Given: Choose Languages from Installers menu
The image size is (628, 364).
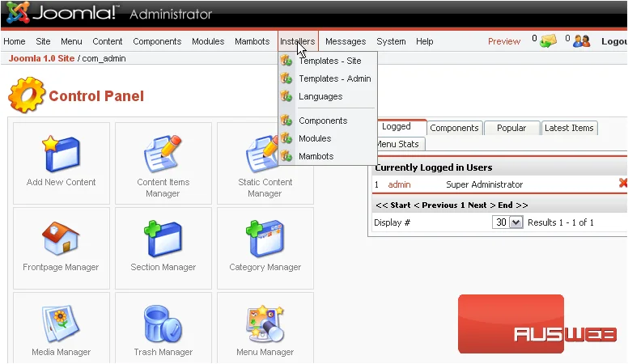Looking at the screenshot, I should (x=320, y=96).
